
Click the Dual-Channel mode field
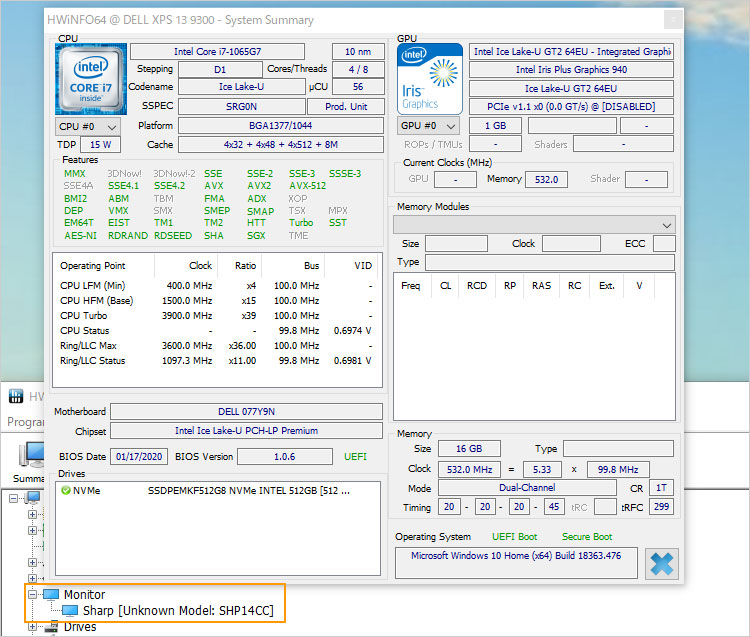tap(527, 488)
